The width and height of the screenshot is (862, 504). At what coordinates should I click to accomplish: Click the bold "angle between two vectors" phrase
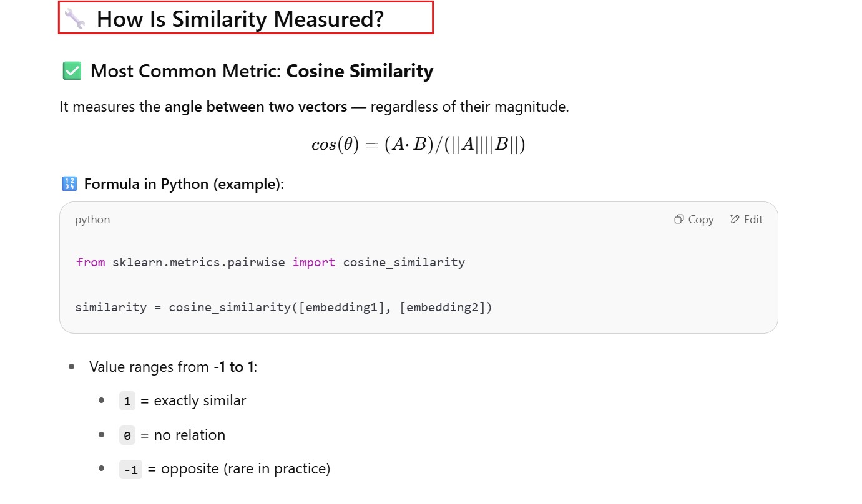(x=256, y=107)
